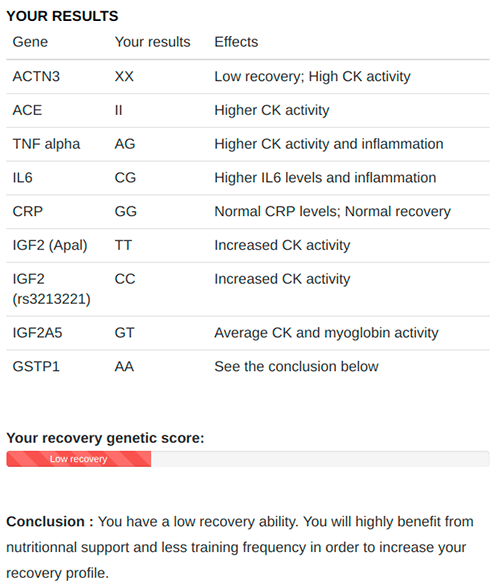Click the Your results column header
The image size is (500, 585).
[x=152, y=42]
